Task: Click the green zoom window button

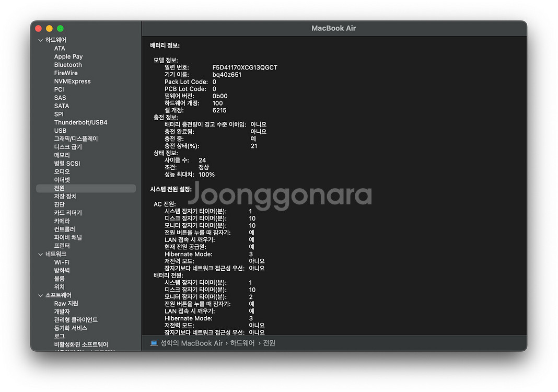Action: [x=61, y=28]
